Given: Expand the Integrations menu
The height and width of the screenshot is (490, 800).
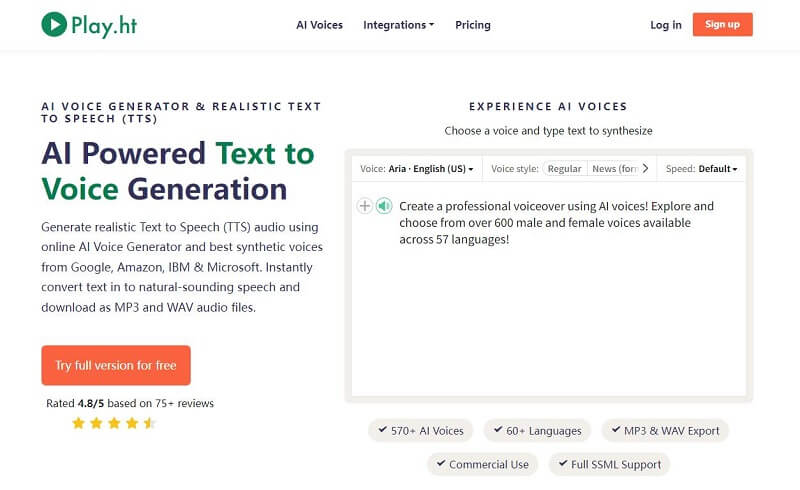Looking at the screenshot, I should pyautogui.click(x=398, y=25).
